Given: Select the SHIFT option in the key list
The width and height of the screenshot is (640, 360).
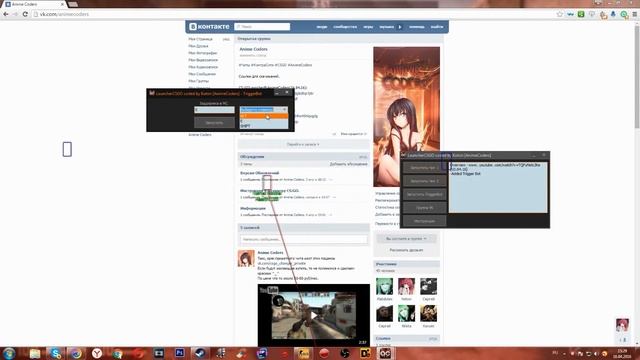Looking at the screenshot, I should coord(264,126).
